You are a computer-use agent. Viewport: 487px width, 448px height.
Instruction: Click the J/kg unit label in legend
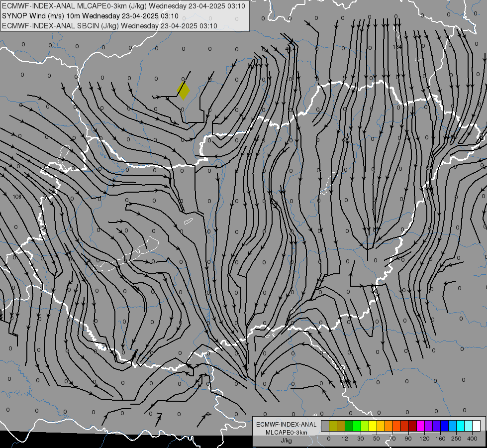(x=287, y=441)
